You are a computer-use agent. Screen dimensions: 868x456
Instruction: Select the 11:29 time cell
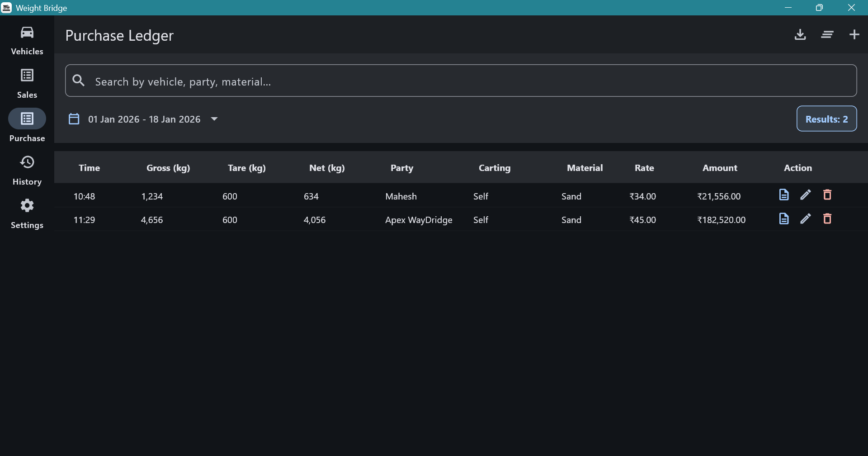pyautogui.click(x=84, y=220)
